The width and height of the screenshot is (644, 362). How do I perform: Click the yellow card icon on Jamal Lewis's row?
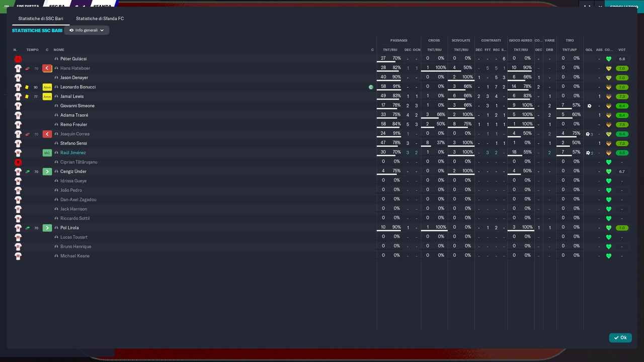[27, 97]
